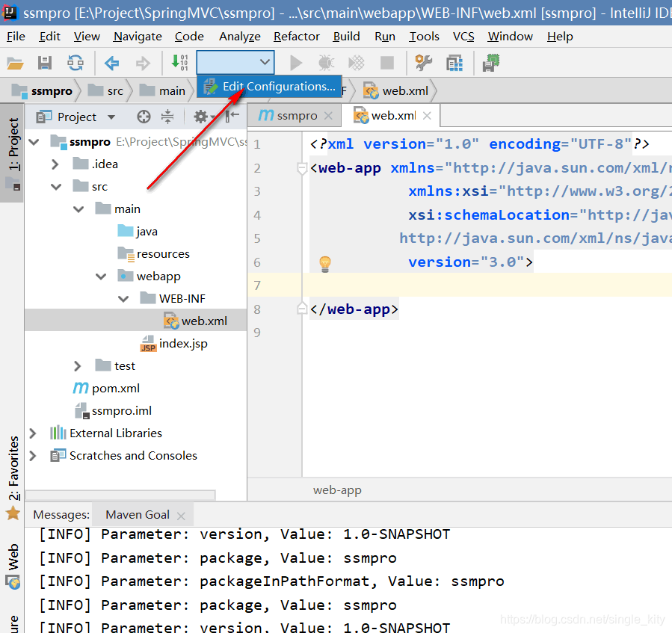Image resolution: width=672 pixels, height=633 pixels.
Task: Click the Build project icon with green arrow
Action: pos(179,63)
